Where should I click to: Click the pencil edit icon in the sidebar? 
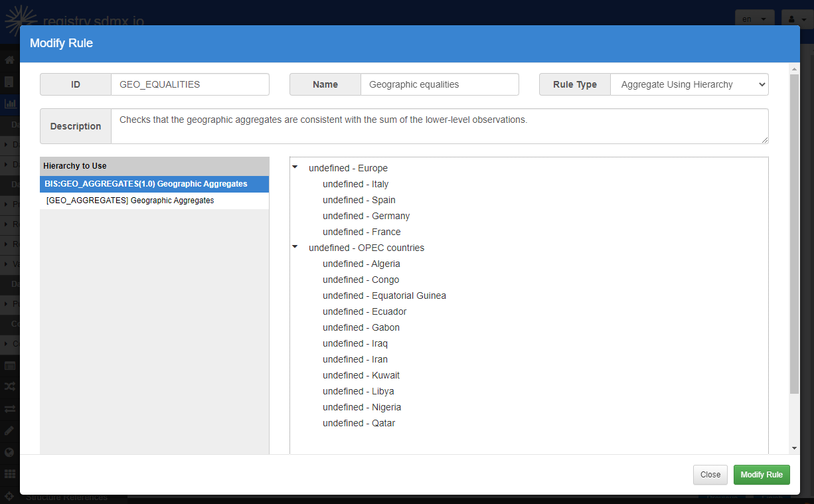[9, 430]
